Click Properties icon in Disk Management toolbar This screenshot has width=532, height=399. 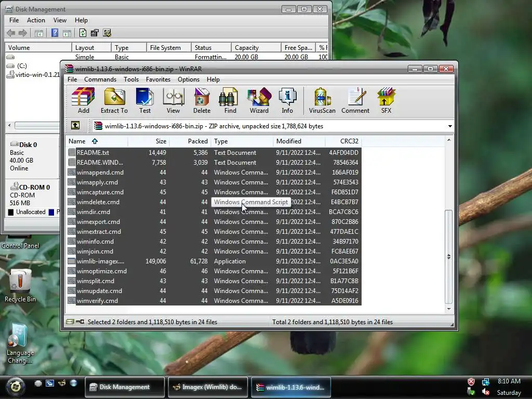95,33
